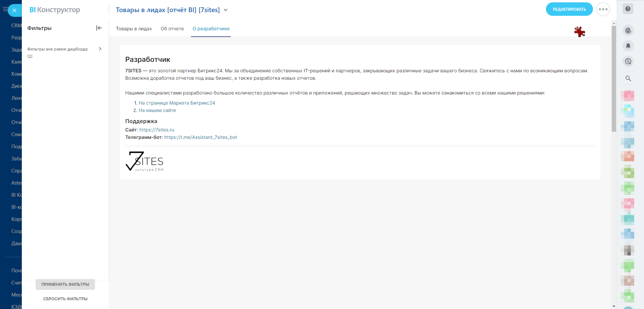Image resolution: width=644 pixels, height=309 pixels.
Task: Follow the На странице Маркета Битрикс24 link
Action: click(177, 103)
